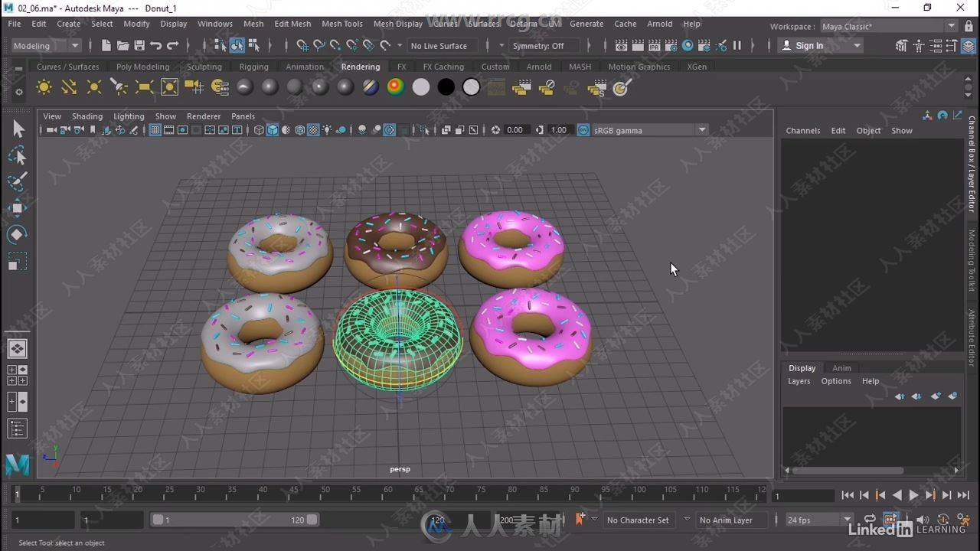Open Hypershade blue sphere icon
Viewport: 980px width, 551px height.
point(688,46)
